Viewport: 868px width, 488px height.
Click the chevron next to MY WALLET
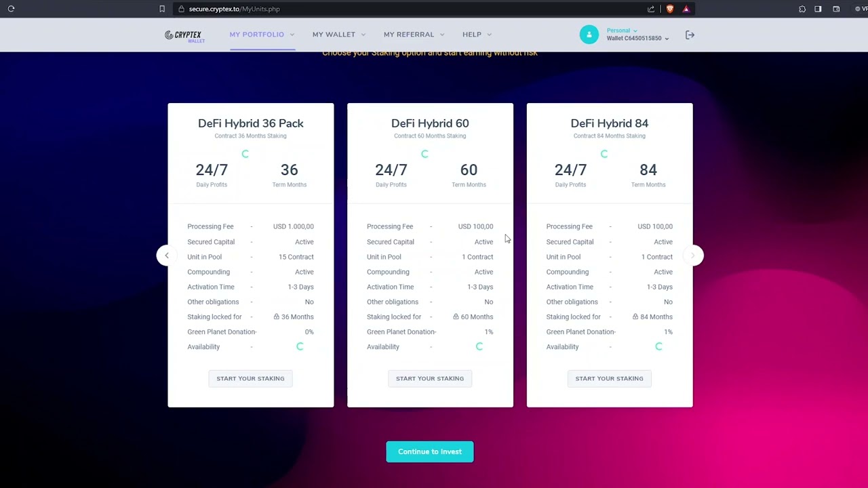pyautogui.click(x=363, y=35)
